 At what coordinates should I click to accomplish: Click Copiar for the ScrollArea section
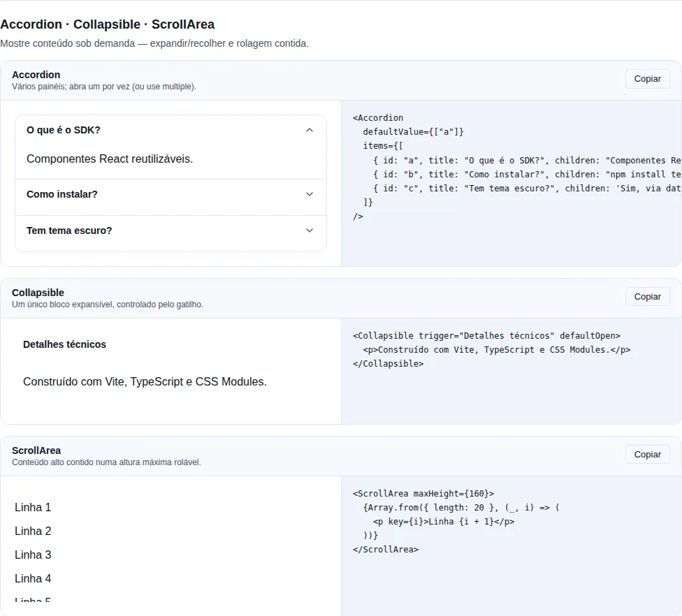[647, 454]
